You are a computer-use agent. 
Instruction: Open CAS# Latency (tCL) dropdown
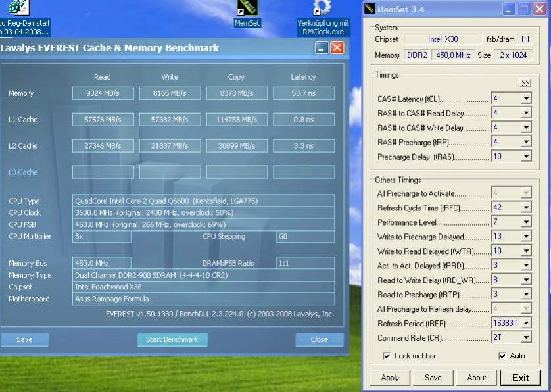[x=526, y=99]
